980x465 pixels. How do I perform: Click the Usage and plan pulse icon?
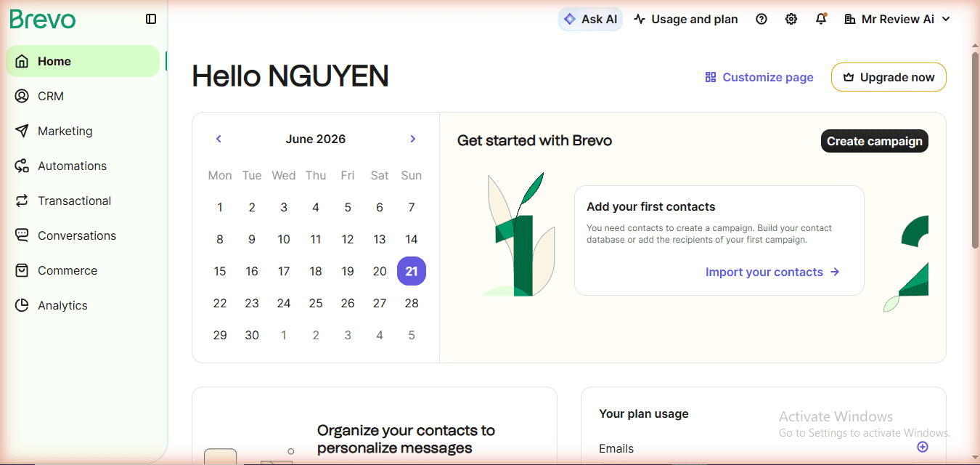(x=640, y=19)
